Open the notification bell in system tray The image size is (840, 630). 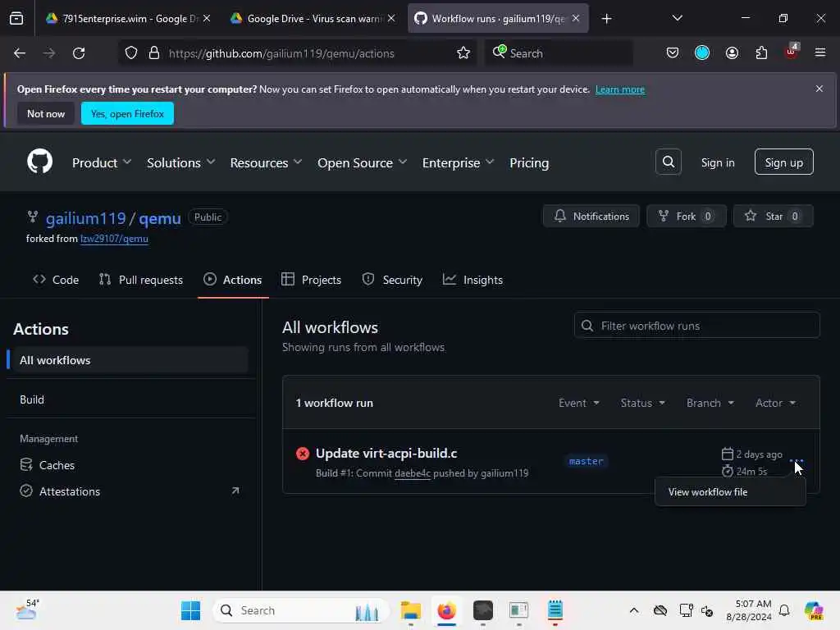coord(784,610)
